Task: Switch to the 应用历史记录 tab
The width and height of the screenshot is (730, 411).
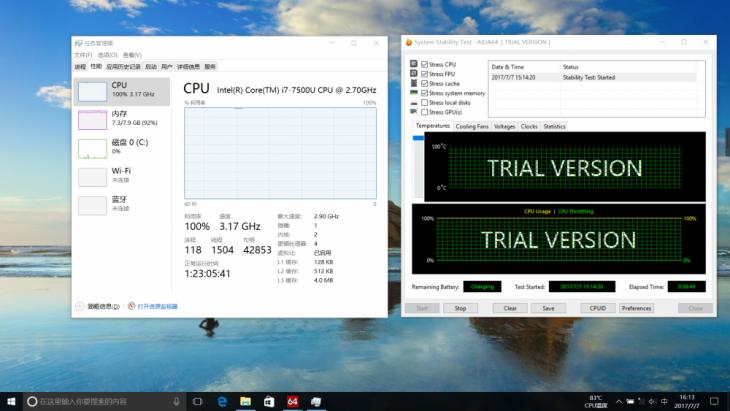Action: point(123,67)
